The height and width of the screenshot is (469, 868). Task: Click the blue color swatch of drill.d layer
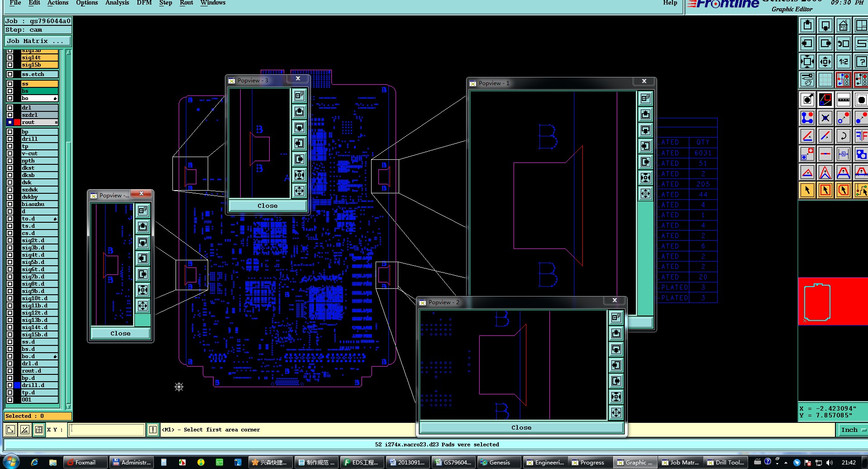pyautogui.click(x=17, y=385)
